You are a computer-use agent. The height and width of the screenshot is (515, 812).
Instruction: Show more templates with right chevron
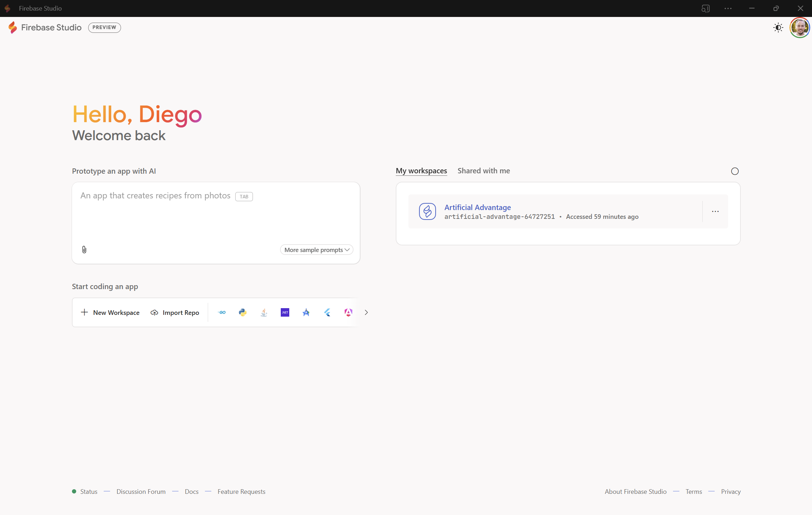coord(366,312)
